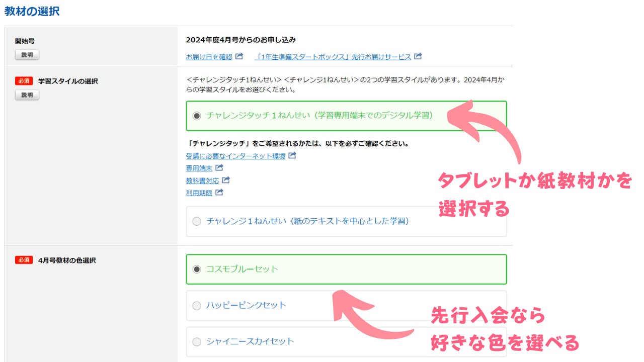Click external-link icon beside 利用期限
The image size is (644, 362).
[x=219, y=192]
